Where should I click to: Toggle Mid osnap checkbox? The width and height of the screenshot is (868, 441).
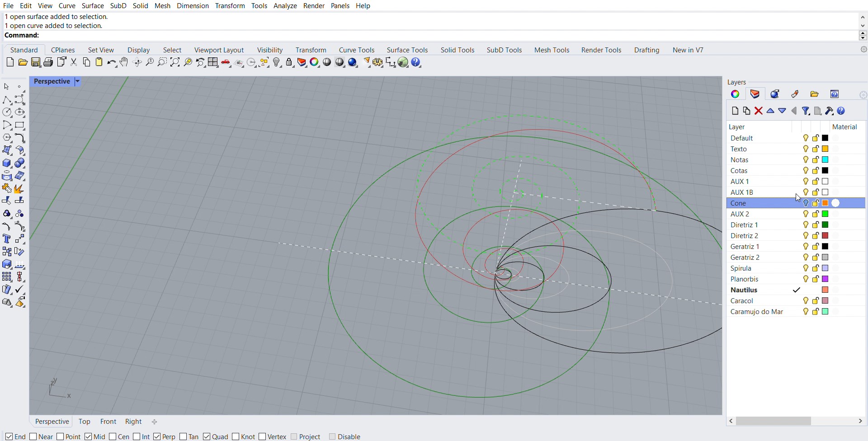[89, 436]
